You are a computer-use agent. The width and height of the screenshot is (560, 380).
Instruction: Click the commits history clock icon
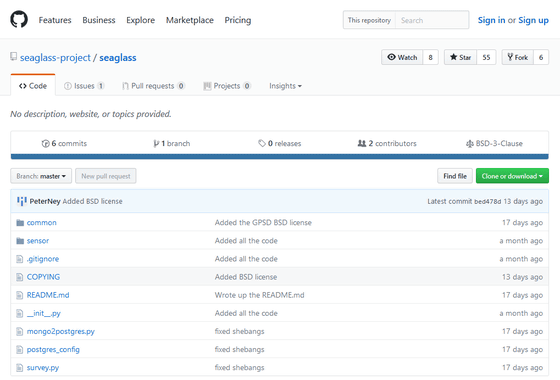[45, 144]
